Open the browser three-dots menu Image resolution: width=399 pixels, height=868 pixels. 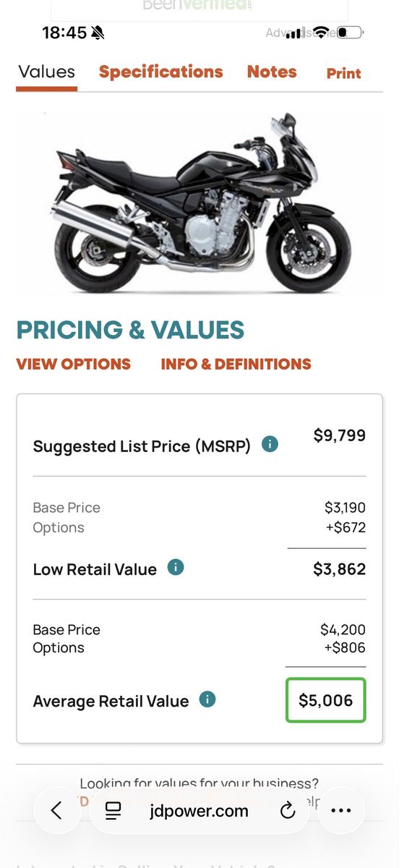click(x=340, y=811)
